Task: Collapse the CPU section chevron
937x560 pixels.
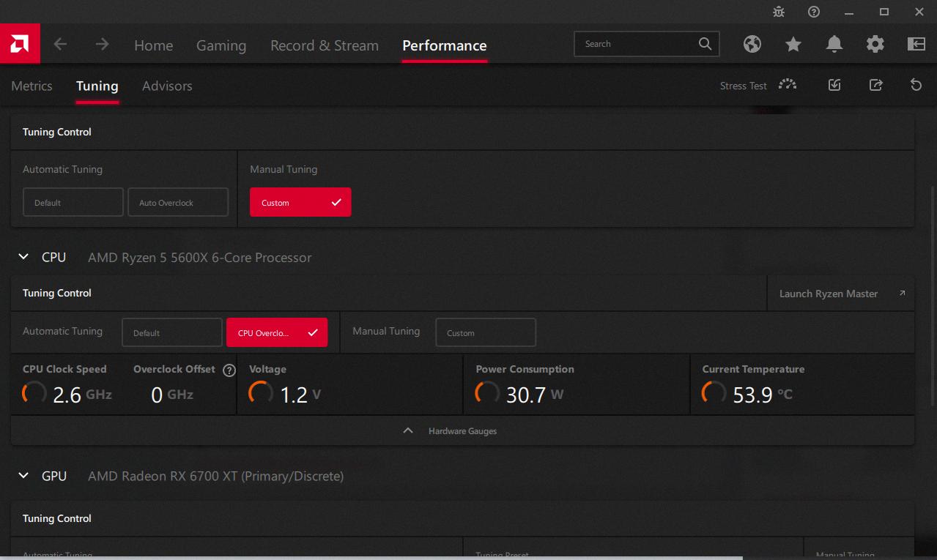Action: pyautogui.click(x=23, y=257)
